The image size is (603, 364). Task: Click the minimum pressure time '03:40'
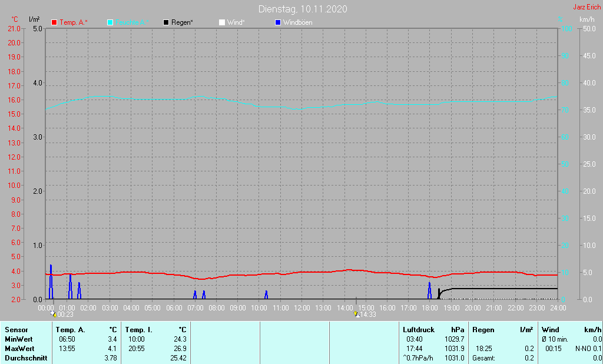[415, 339]
